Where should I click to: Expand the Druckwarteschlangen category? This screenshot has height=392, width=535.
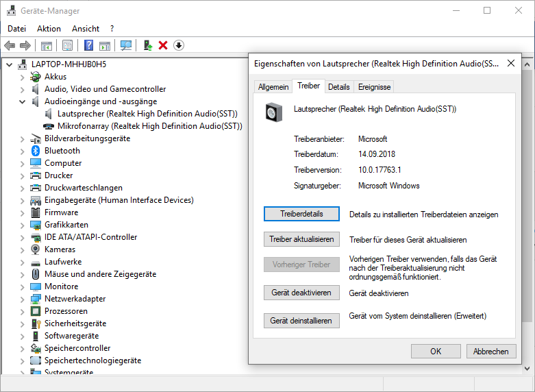tap(23, 188)
